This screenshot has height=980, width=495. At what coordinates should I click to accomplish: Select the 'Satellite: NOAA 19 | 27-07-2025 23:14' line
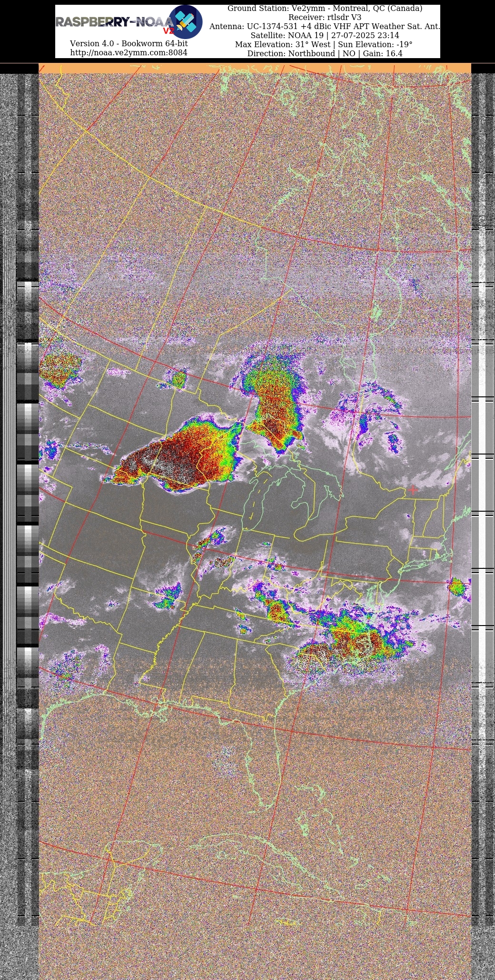point(325,35)
